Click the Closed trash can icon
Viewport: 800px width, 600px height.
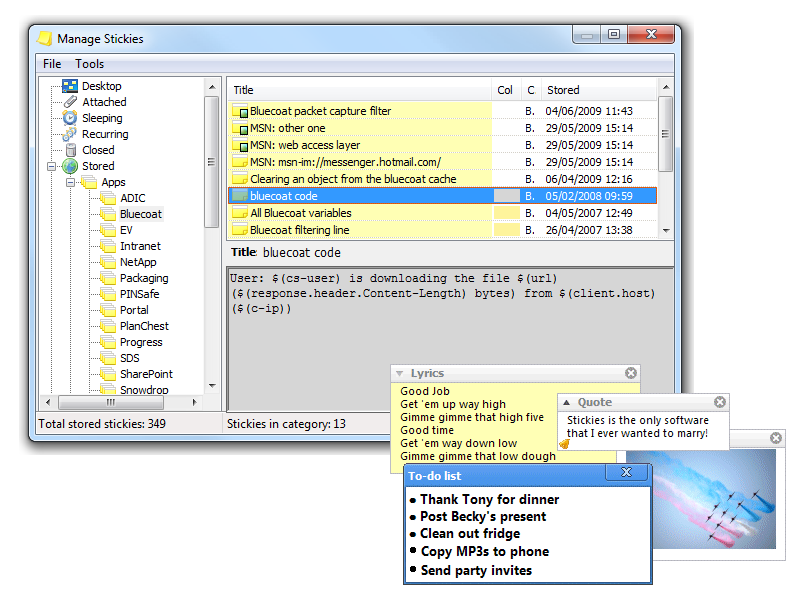click(x=70, y=150)
